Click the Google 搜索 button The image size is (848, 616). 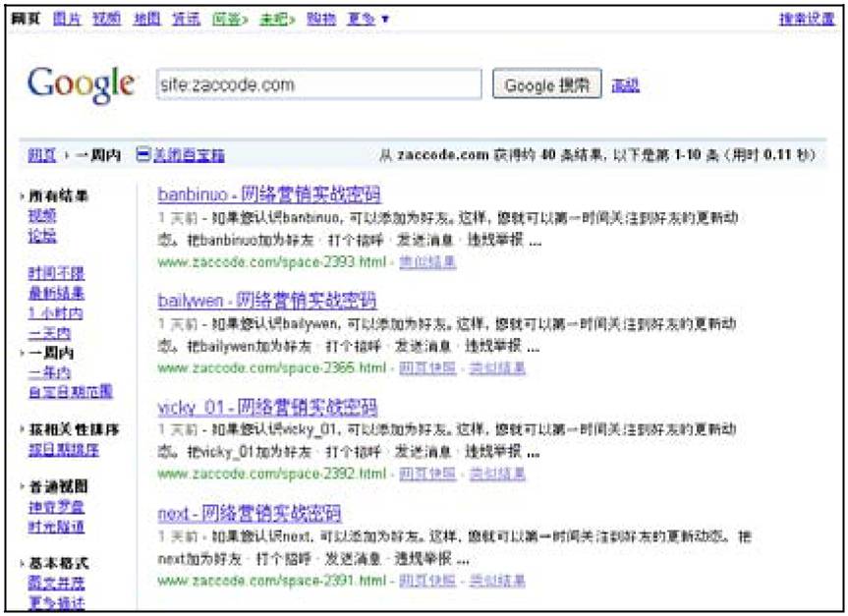pyautogui.click(x=546, y=84)
